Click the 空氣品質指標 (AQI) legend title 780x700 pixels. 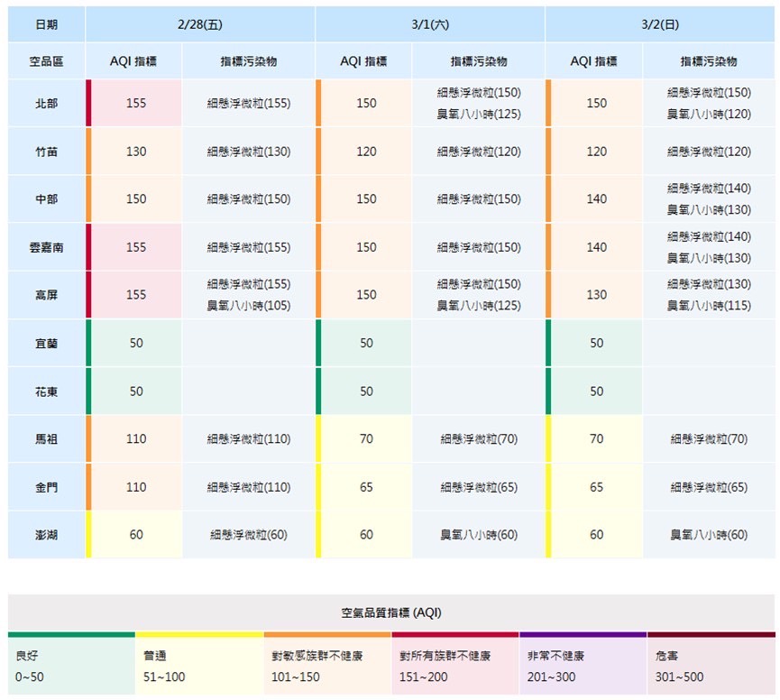391,612
